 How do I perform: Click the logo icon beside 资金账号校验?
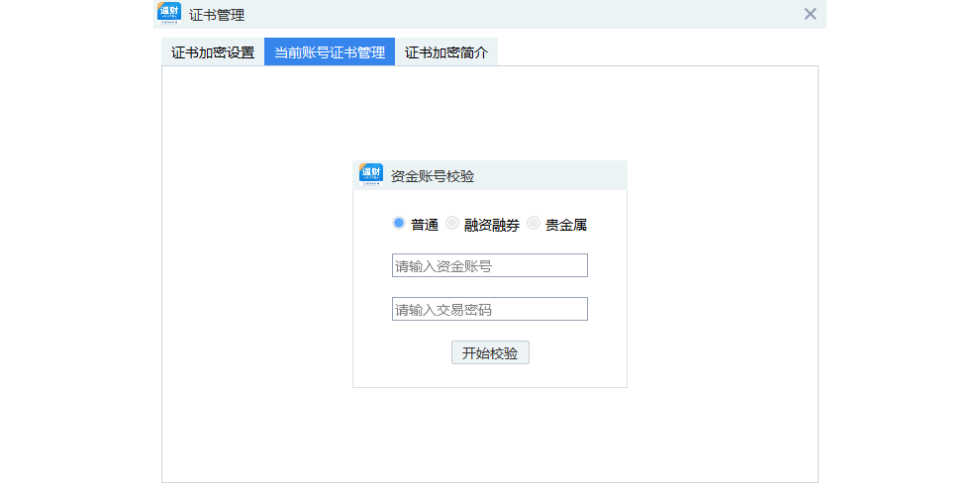(370, 175)
